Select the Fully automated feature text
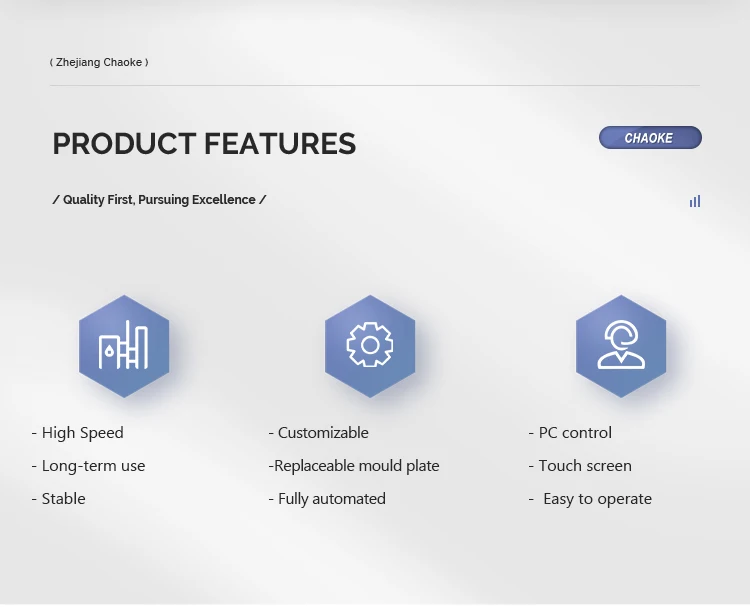Image resolution: width=750 pixels, height=607 pixels. click(x=331, y=499)
